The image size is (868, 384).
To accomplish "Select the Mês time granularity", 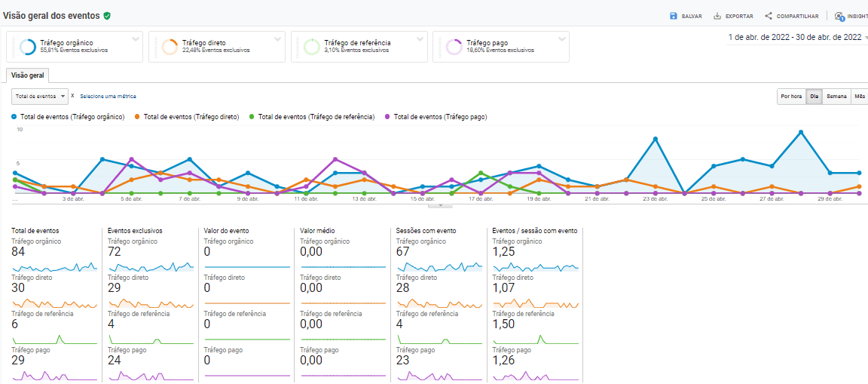I will [x=860, y=97].
